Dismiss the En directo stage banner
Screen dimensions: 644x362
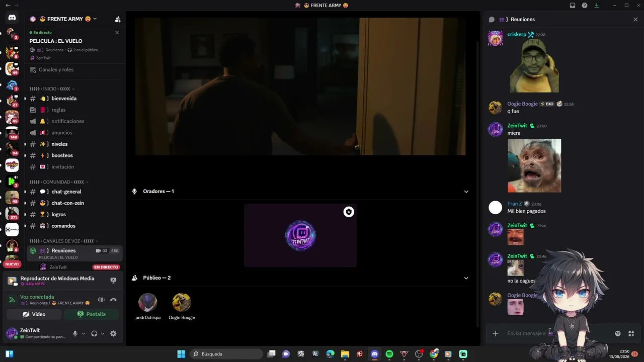tap(117, 33)
